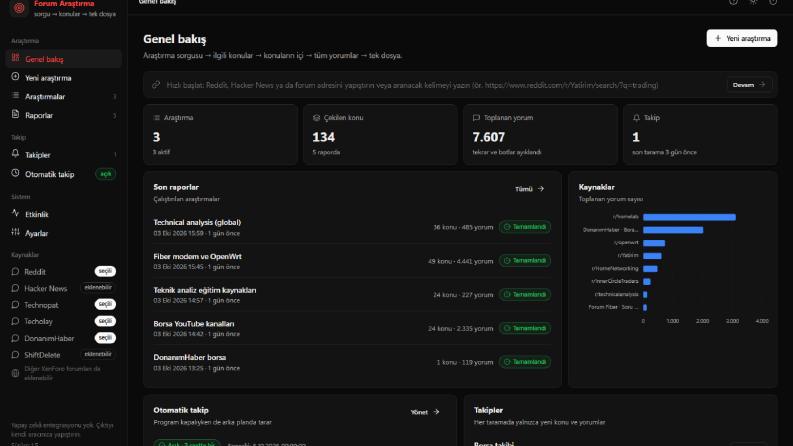The width and height of the screenshot is (793, 446).
Task: Click the DonanımHaber bar in Kaynaklar chart
Action: point(673,230)
